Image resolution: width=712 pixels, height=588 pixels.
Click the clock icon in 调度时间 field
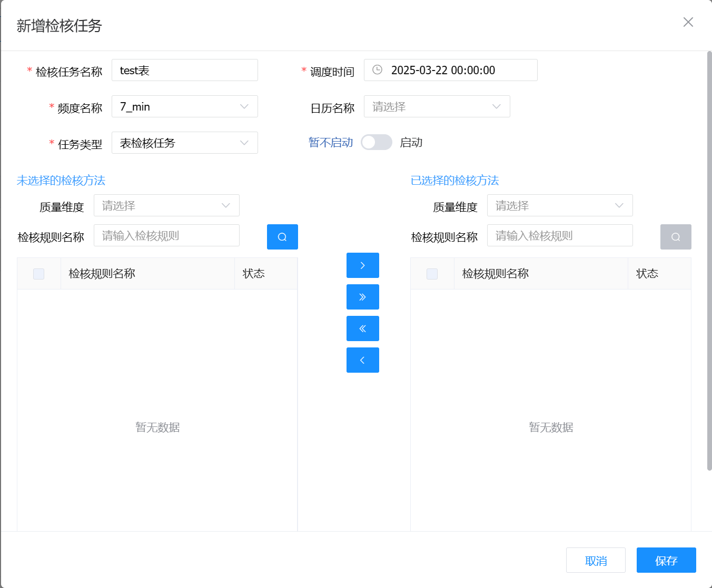click(377, 70)
